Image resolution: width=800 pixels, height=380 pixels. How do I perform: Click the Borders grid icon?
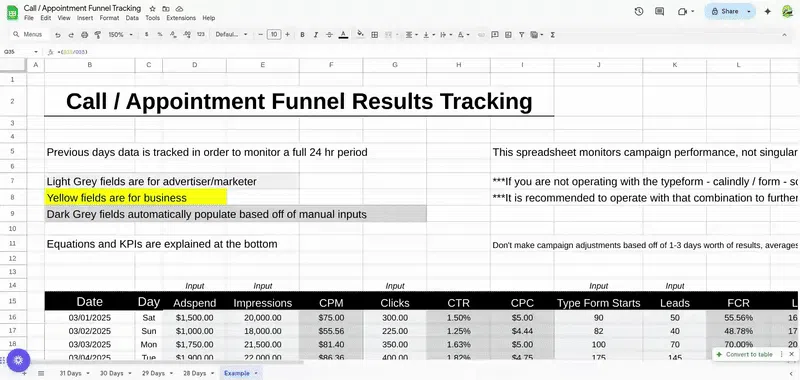point(374,35)
